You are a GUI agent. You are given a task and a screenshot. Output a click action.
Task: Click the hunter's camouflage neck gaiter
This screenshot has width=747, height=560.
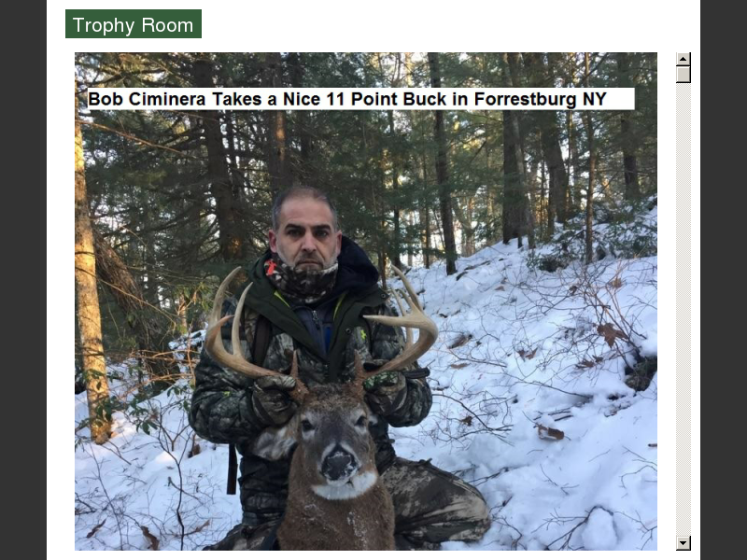(301, 279)
